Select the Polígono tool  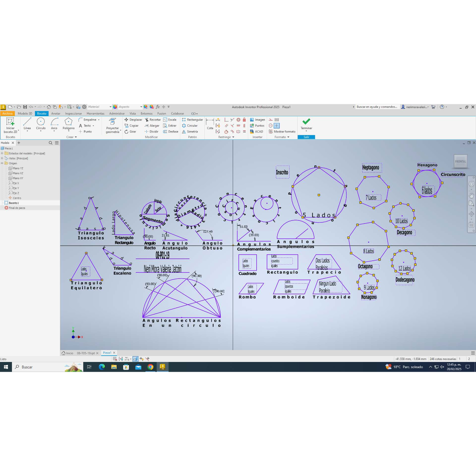[x=69, y=124]
